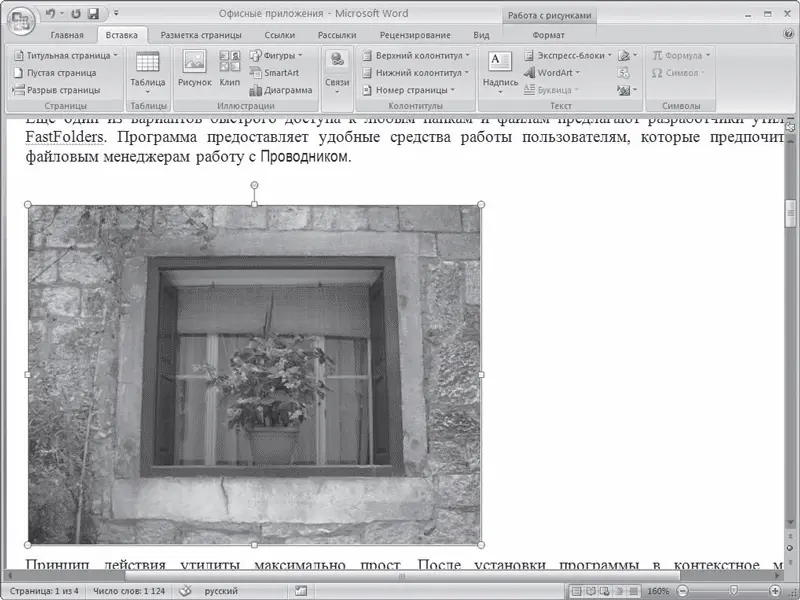Change the русский language setting
800x600 pixels.
tap(221, 591)
